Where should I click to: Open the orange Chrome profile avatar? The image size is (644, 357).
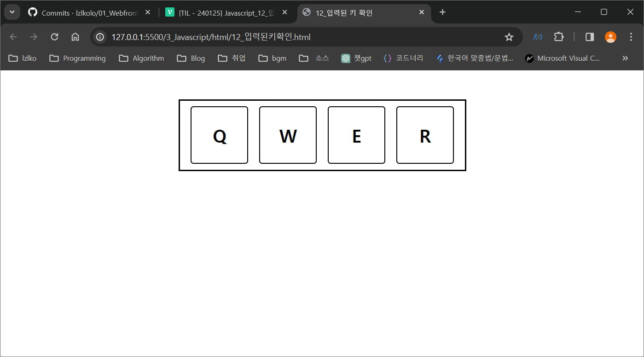[610, 37]
